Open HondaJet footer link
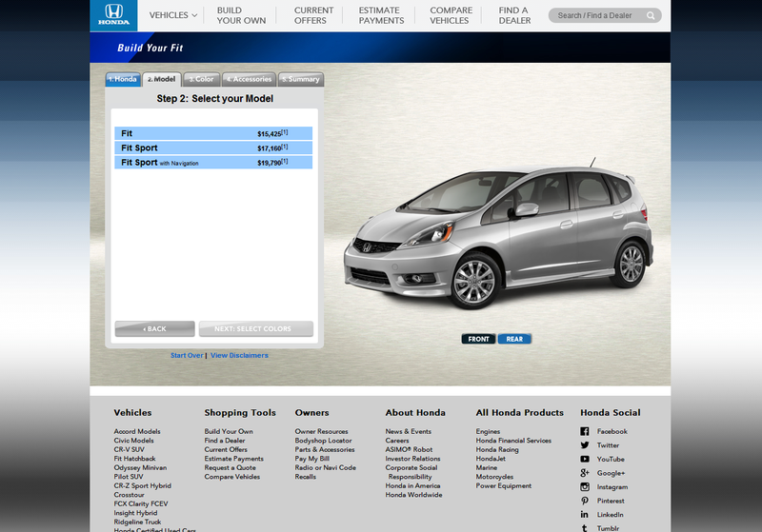The width and height of the screenshot is (762, 532). [x=491, y=459]
